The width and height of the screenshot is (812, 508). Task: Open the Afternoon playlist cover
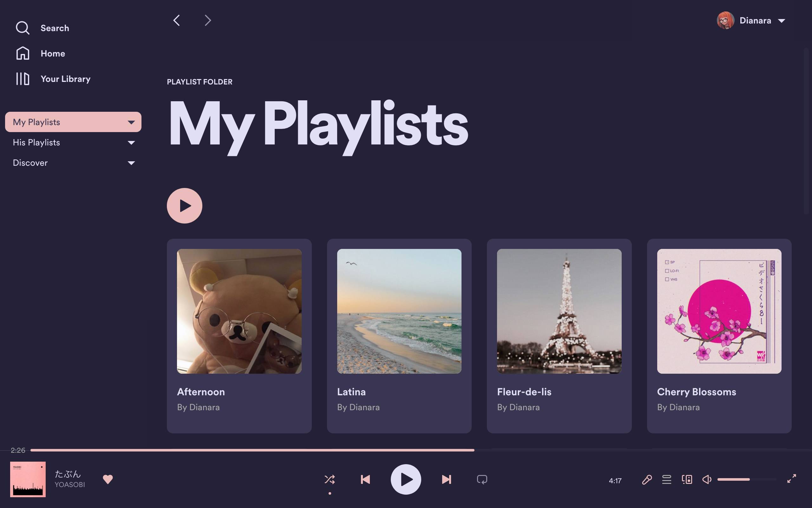(x=239, y=311)
